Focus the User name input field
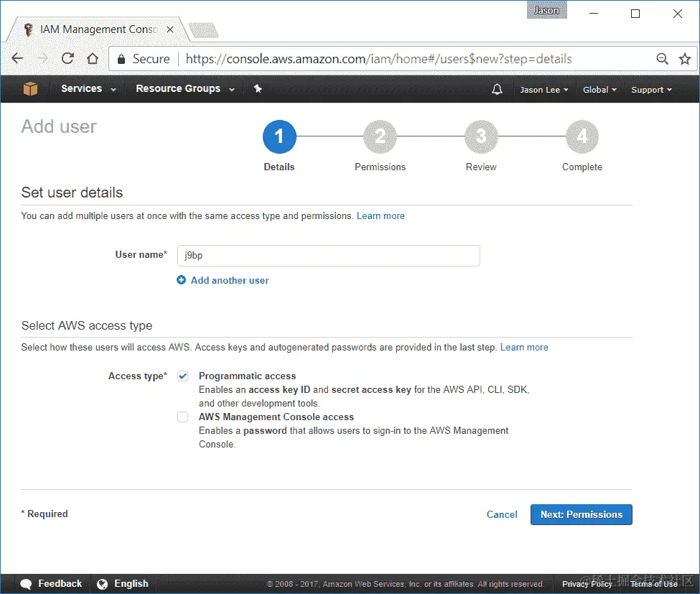Screen dimensions: 700x594 (329, 256)
